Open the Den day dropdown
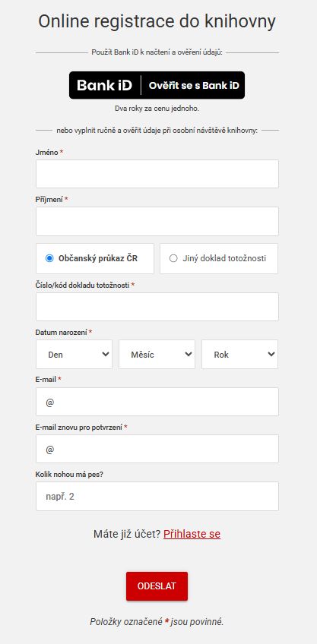 74,355
